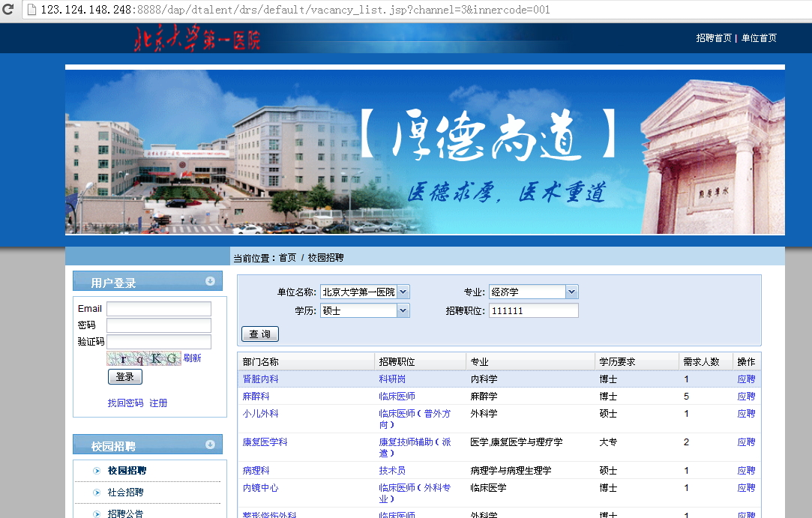
Task: Go to 单位首页 in top bar
Action: pos(759,37)
